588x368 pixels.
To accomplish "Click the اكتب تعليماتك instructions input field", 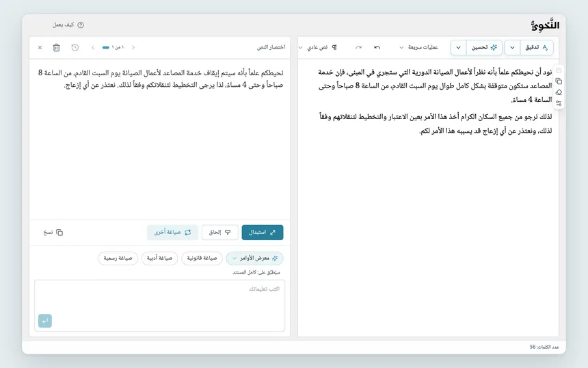I will tap(160, 305).
